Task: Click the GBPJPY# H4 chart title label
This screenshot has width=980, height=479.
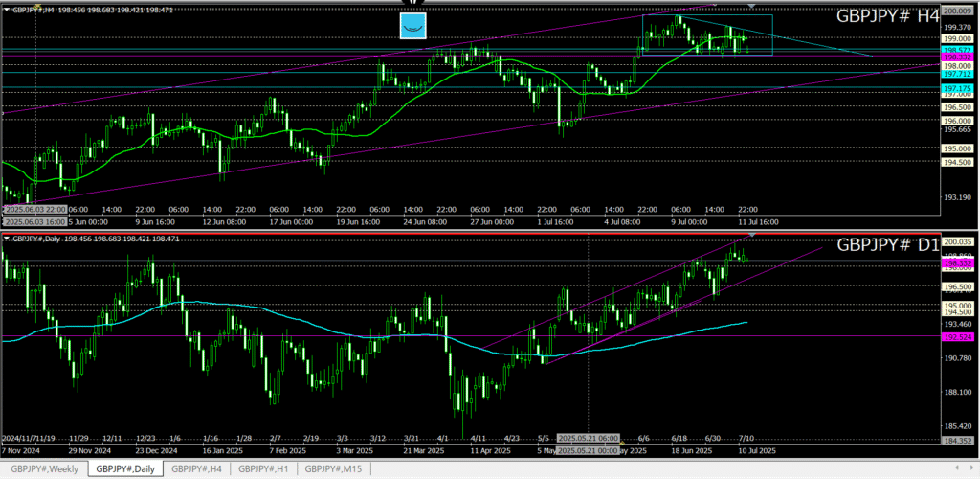Action: pos(887,17)
